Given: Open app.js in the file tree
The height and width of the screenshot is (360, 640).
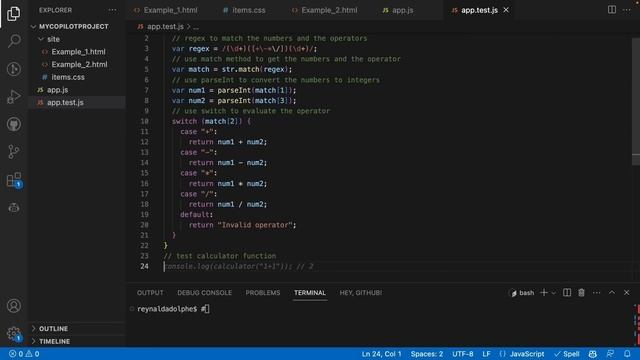Looking at the screenshot, I should tap(58, 90).
